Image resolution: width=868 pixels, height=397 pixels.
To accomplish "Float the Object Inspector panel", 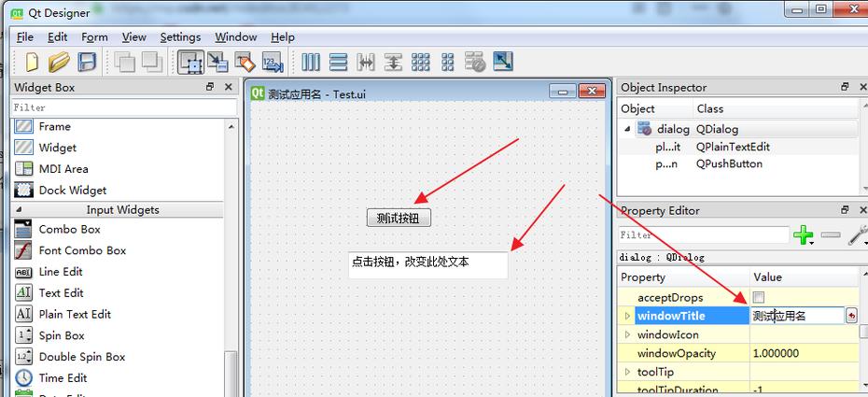I will [x=845, y=87].
